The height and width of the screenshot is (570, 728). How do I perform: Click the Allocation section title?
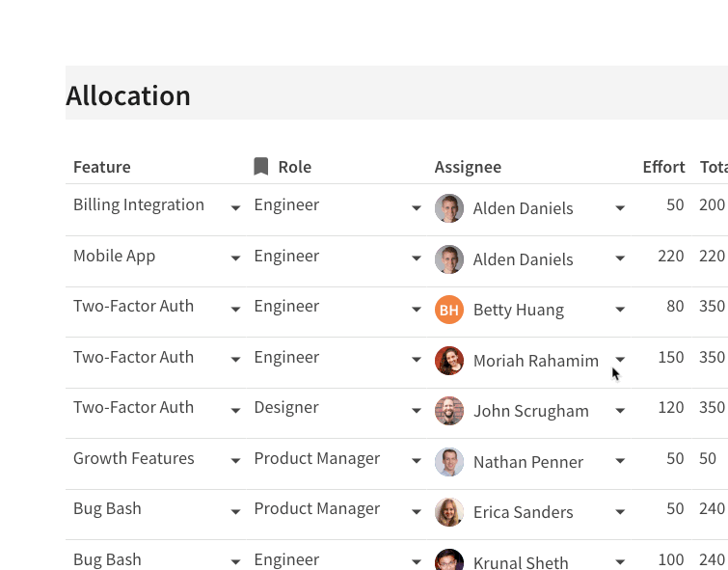128,95
